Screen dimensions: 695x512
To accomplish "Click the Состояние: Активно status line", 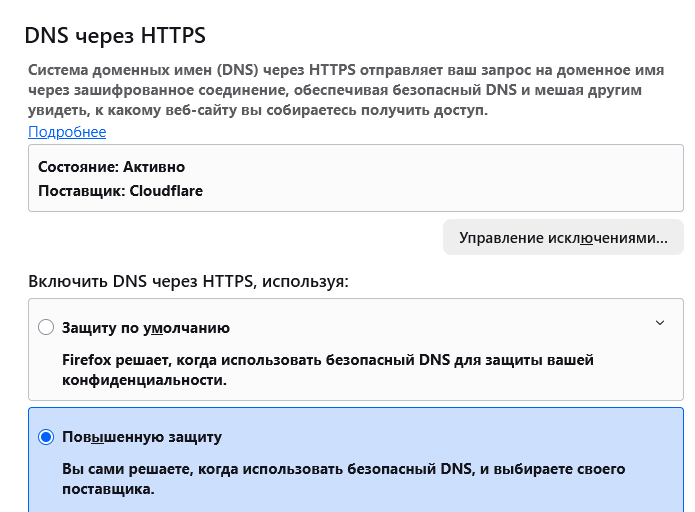I will click(x=111, y=167).
